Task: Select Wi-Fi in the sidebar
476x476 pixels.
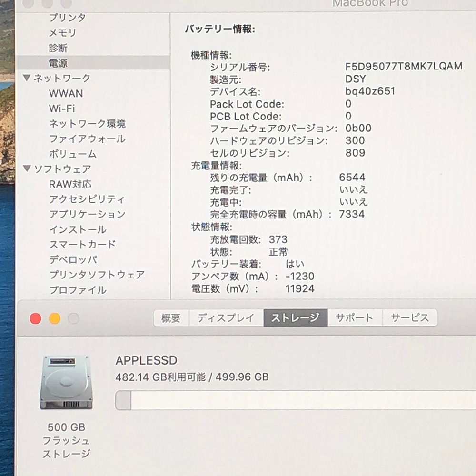Action: pos(62,109)
